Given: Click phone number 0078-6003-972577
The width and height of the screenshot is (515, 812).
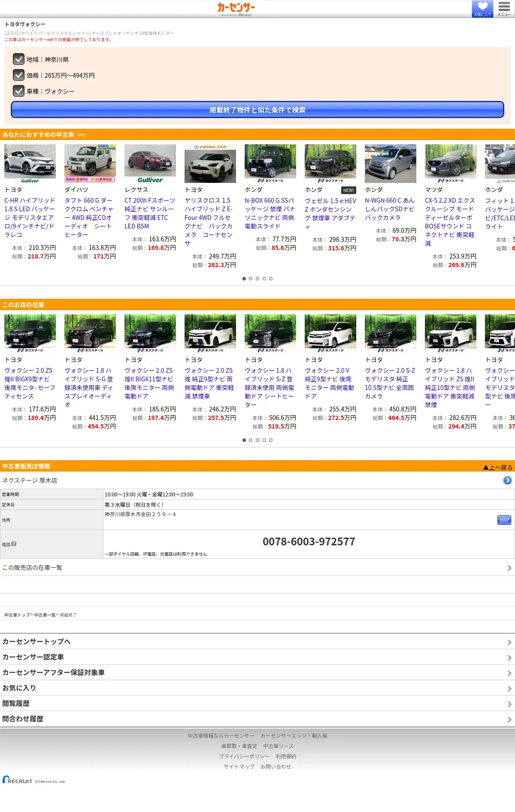Looking at the screenshot, I should (309, 541).
